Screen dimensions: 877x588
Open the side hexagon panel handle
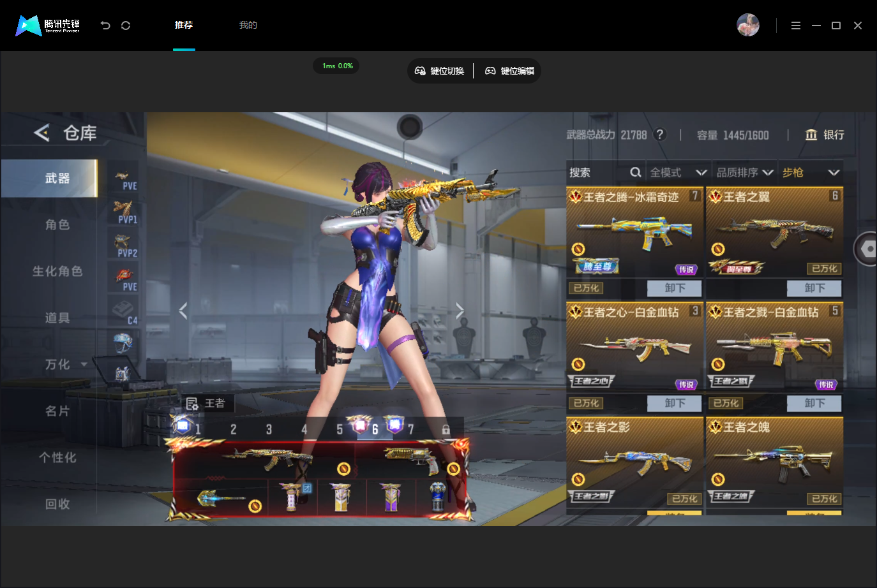coord(866,248)
